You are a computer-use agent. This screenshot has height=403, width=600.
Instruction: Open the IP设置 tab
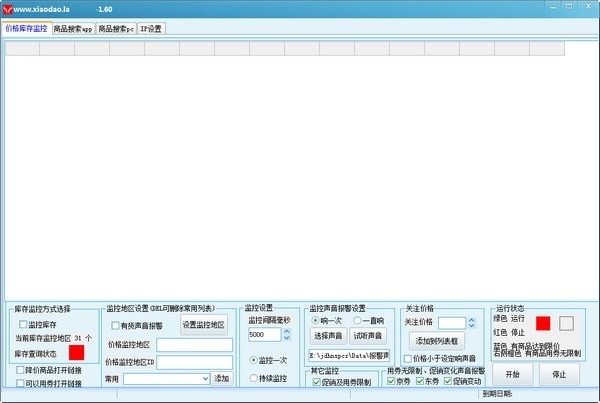click(x=151, y=29)
